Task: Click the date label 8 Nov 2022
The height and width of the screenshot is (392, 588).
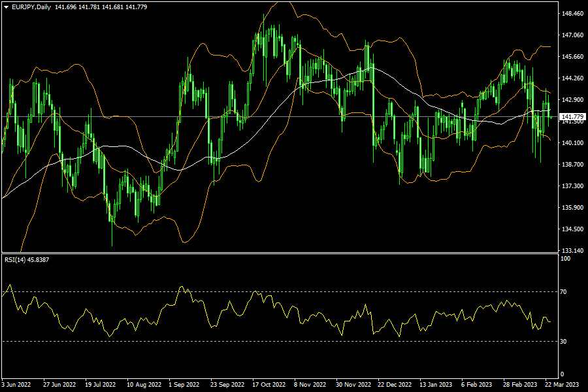Action: (x=310, y=385)
